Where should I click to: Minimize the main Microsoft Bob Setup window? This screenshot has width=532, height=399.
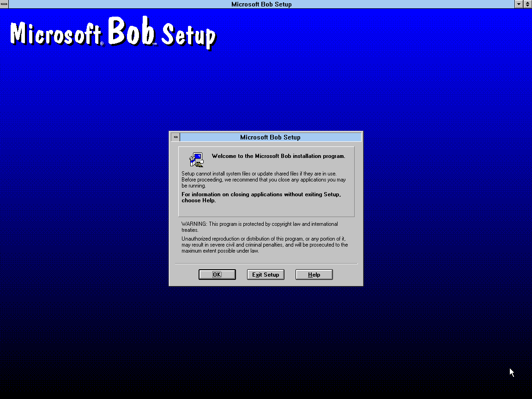coord(519,4)
